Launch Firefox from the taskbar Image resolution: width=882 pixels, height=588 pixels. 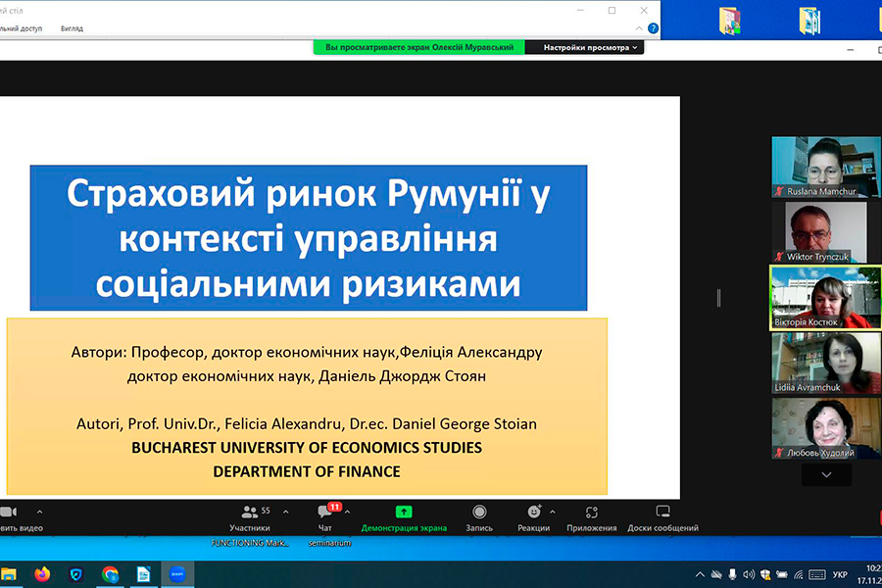(41, 574)
